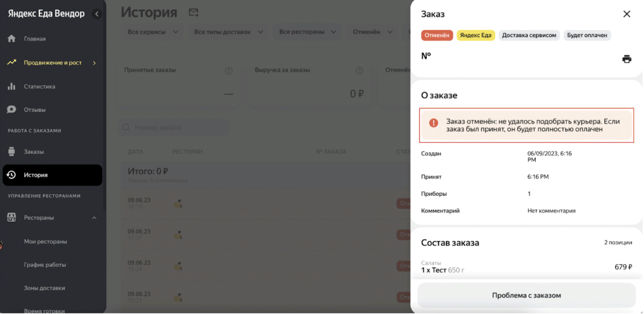Image resolution: width=644 pixels, height=314 pixels.
Task: Open the Все сервисы dropdown filter
Action: click(x=153, y=32)
